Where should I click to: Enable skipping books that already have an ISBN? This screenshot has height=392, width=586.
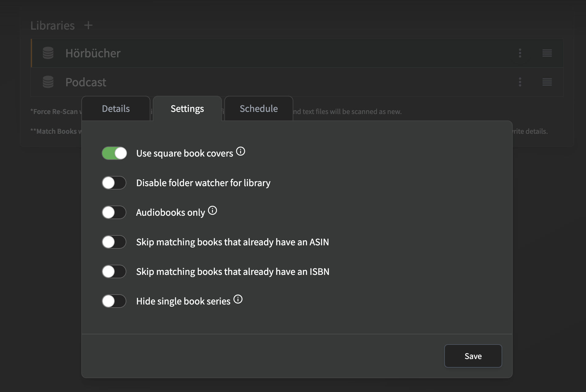(x=114, y=272)
